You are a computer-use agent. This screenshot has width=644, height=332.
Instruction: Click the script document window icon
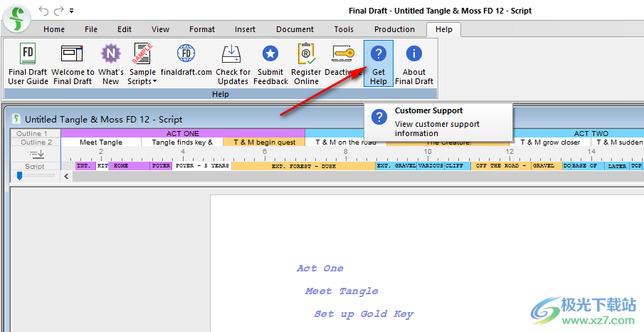[x=16, y=119]
